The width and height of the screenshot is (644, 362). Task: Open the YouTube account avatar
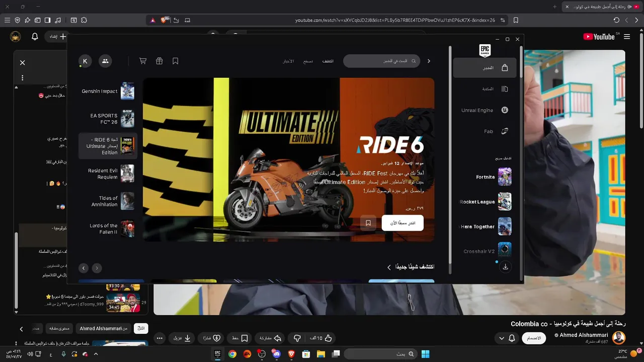click(16, 37)
